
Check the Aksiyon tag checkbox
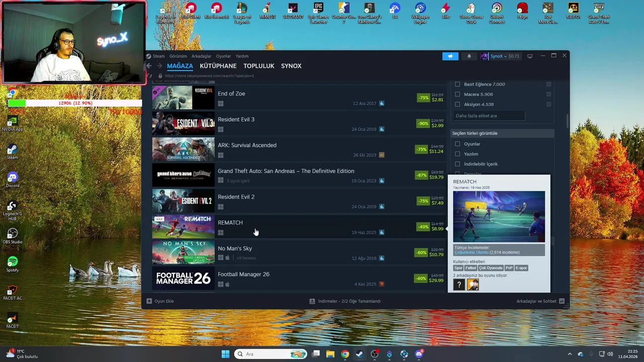pyautogui.click(x=457, y=105)
